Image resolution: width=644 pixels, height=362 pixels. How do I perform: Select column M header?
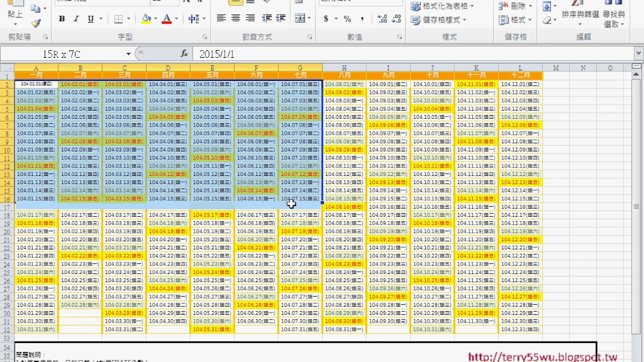click(x=556, y=68)
